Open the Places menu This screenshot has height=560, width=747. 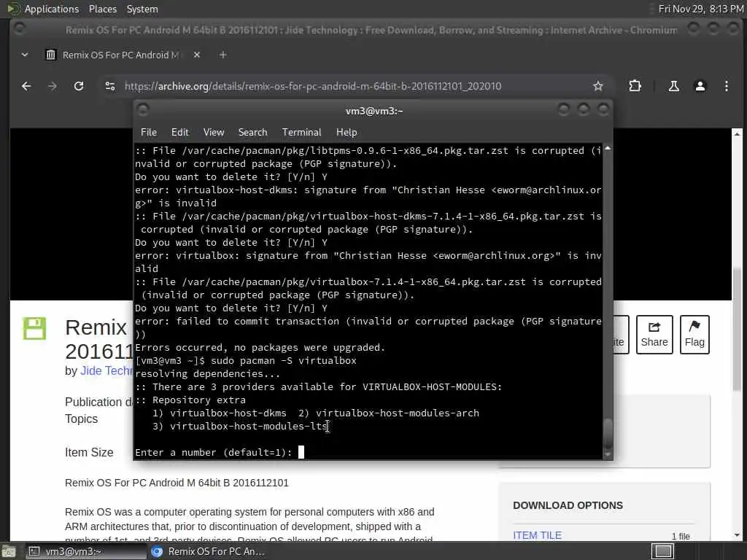click(102, 9)
